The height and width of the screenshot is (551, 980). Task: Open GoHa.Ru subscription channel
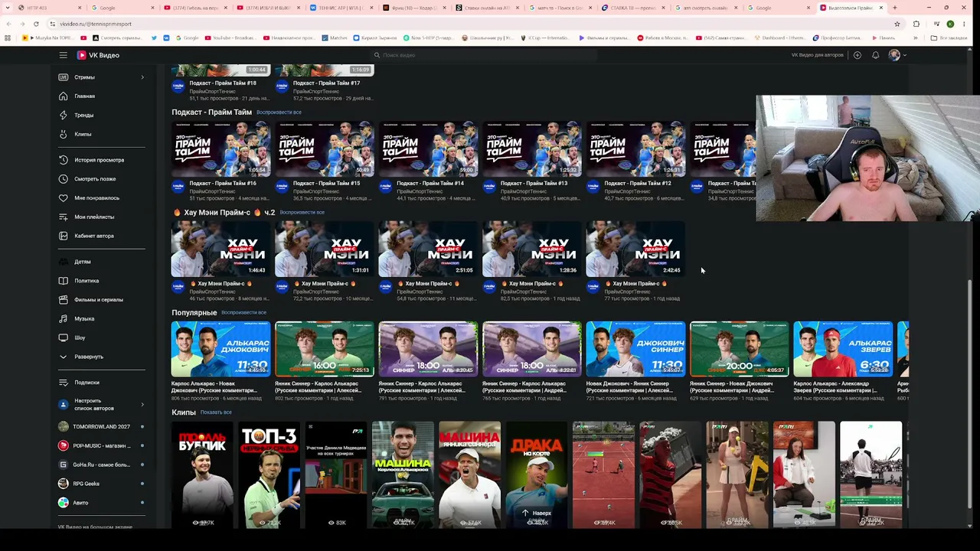[x=102, y=465]
